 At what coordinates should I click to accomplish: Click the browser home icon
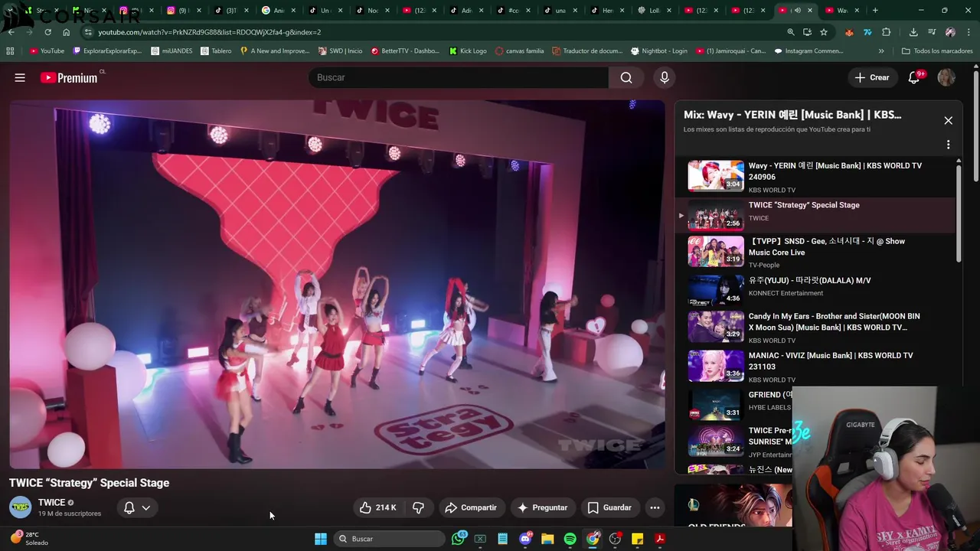pos(67,32)
